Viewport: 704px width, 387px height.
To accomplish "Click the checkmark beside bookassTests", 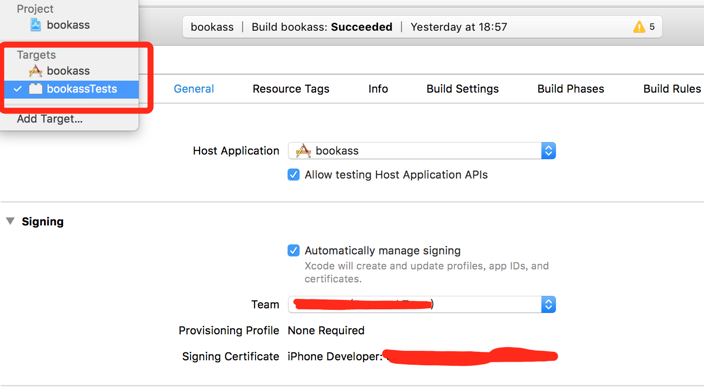I will click(x=18, y=89).
